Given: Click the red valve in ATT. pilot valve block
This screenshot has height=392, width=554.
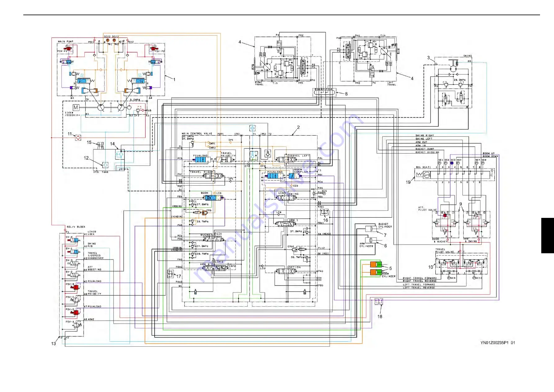Looking at the screenshot, I should [x=445, y=215].
